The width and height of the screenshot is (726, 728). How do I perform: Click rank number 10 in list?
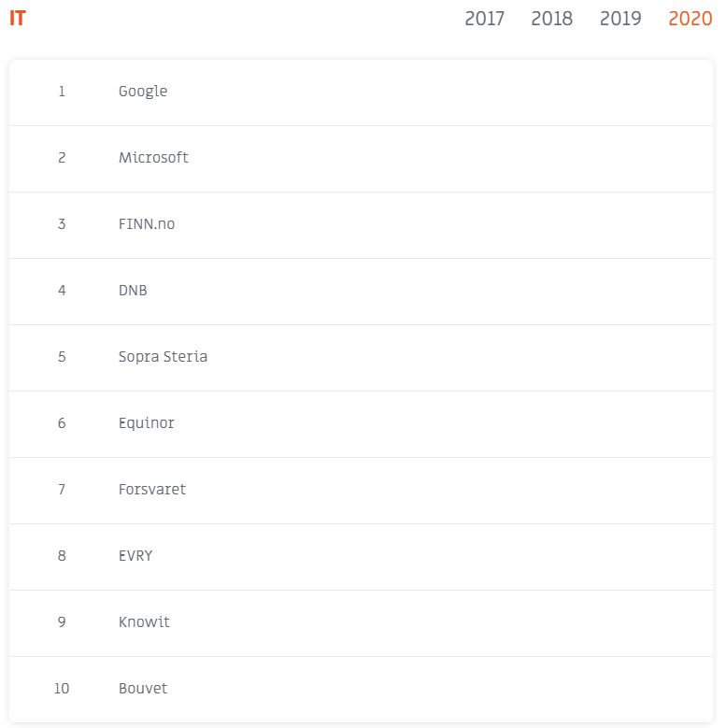62,688
